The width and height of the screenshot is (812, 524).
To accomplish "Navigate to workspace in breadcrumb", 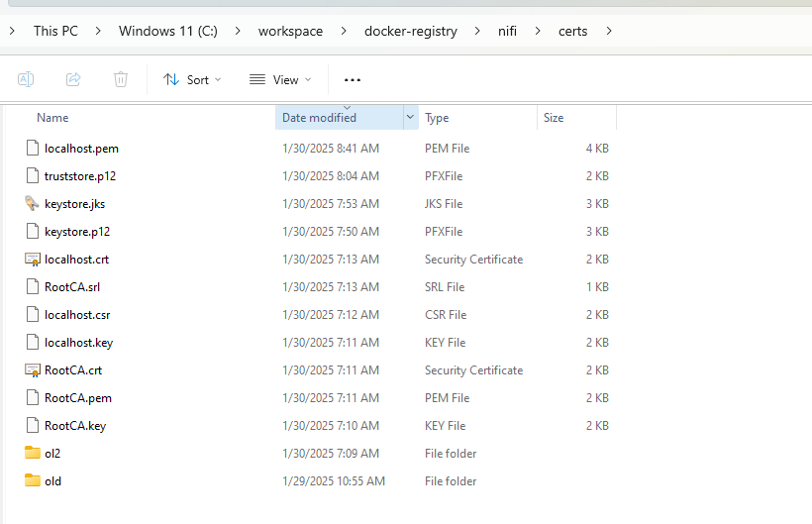I will click(x=290, y=31).
